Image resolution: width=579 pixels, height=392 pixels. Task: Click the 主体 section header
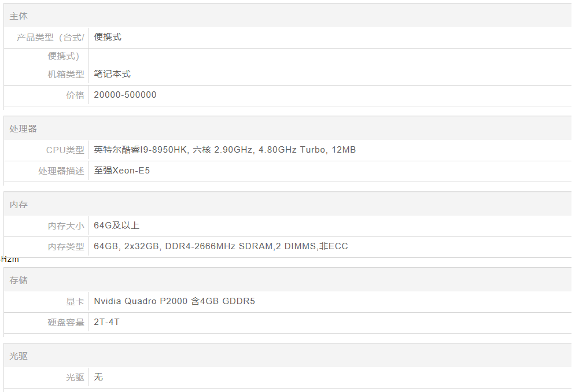click(x=19, y=16)
